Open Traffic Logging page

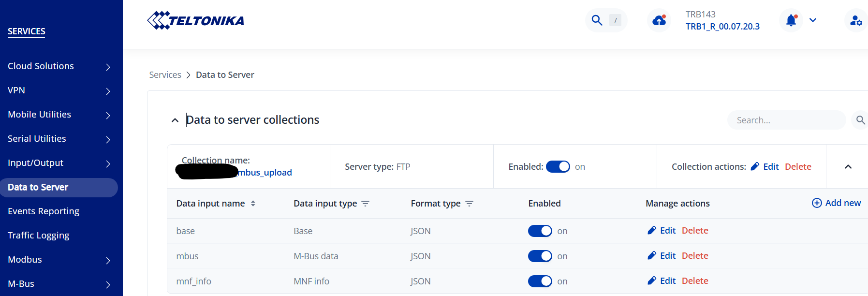[39, 236]
